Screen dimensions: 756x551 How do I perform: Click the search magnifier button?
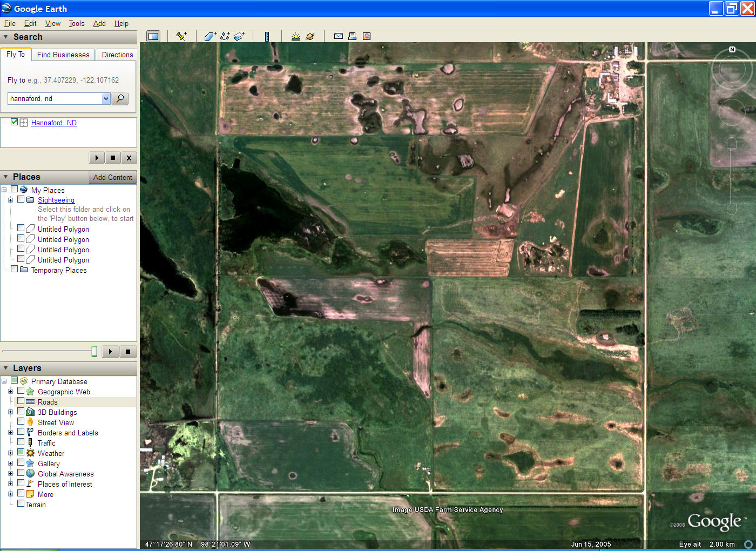[120, 98]
